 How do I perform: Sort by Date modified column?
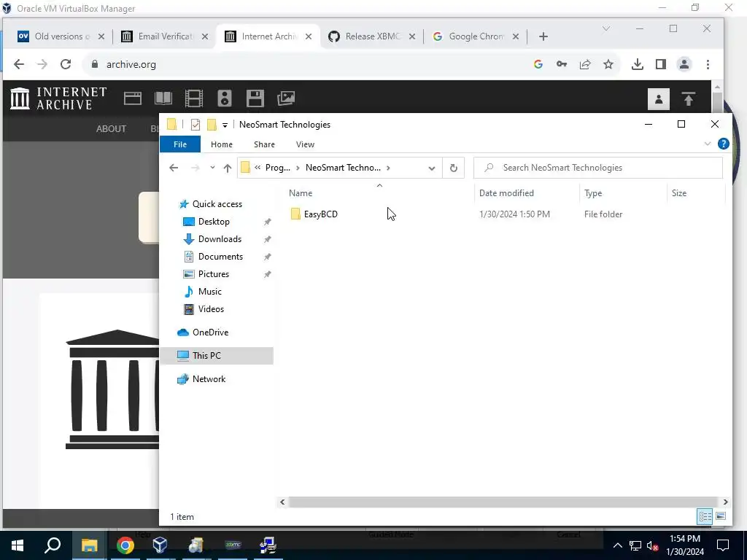click(x=506, y=193)
